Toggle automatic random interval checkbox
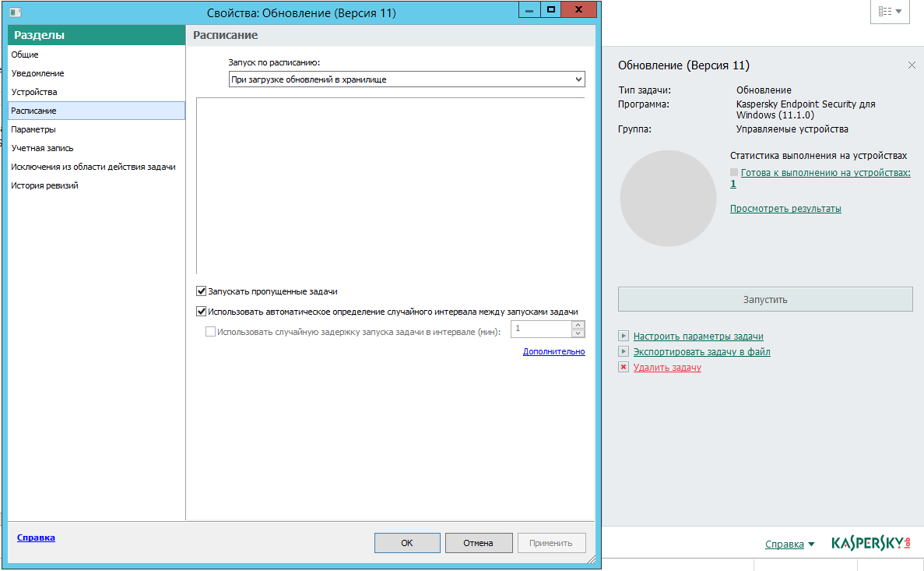The image size is (924, 571). (x=201, y=311)
